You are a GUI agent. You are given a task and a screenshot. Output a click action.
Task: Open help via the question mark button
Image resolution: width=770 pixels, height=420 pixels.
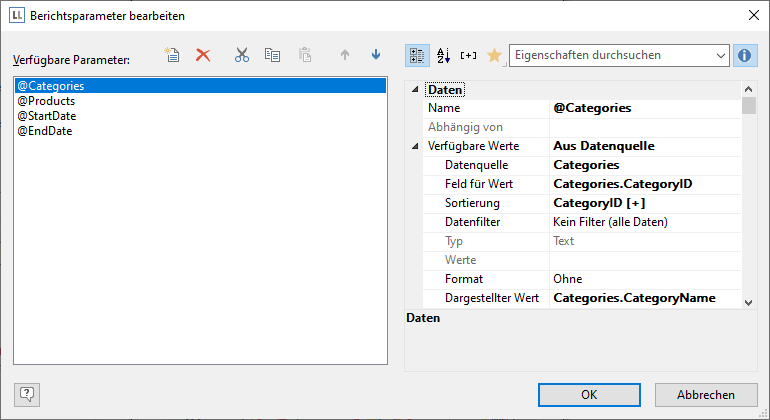pyautogui.click(x=27, y=395)
